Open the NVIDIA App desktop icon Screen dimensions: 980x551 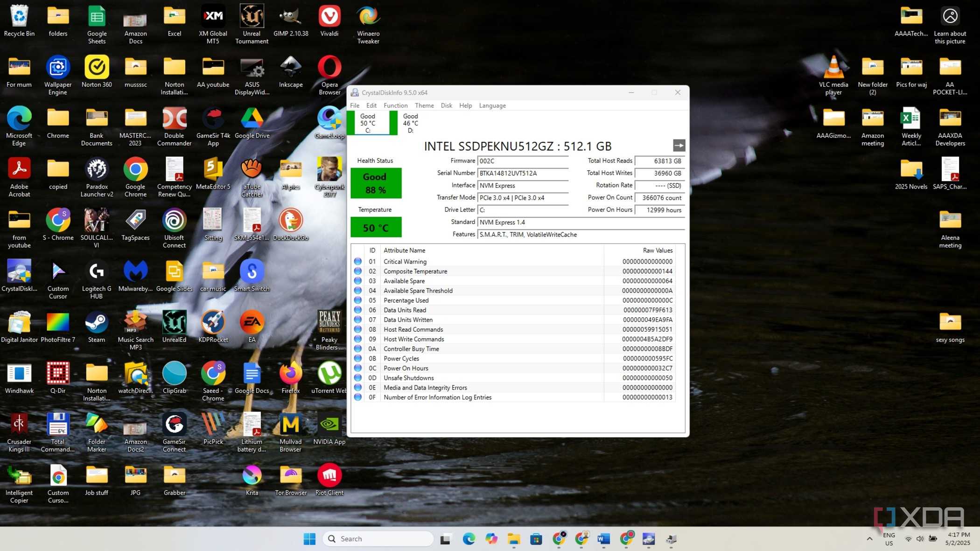tap(329, 429)
